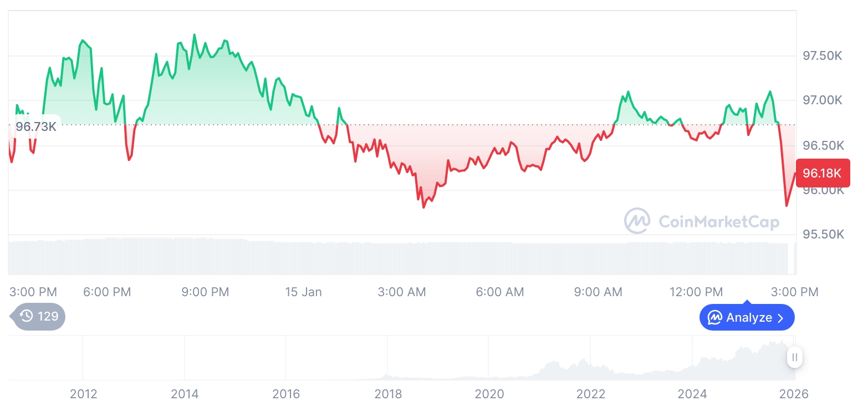Image resolution: width=868 pixels, height=406 pixels.
Task: Click the CoinMarketCap watermark text
Action: click(718, 222)
